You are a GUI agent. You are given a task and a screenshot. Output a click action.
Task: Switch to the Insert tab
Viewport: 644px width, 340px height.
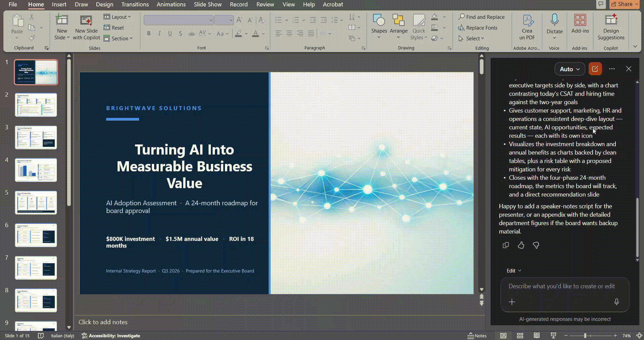[x=59, y=4]
